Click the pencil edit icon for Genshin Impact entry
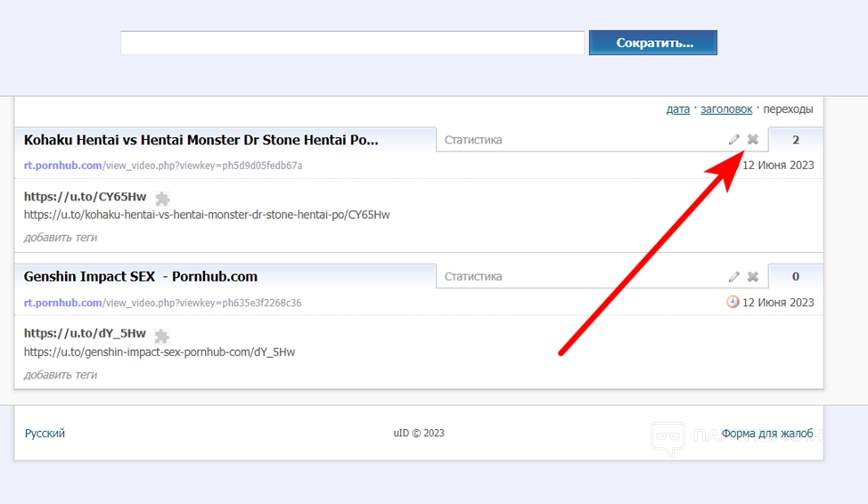The height and width of the screenshot is (504, 868). coord(734,277)
